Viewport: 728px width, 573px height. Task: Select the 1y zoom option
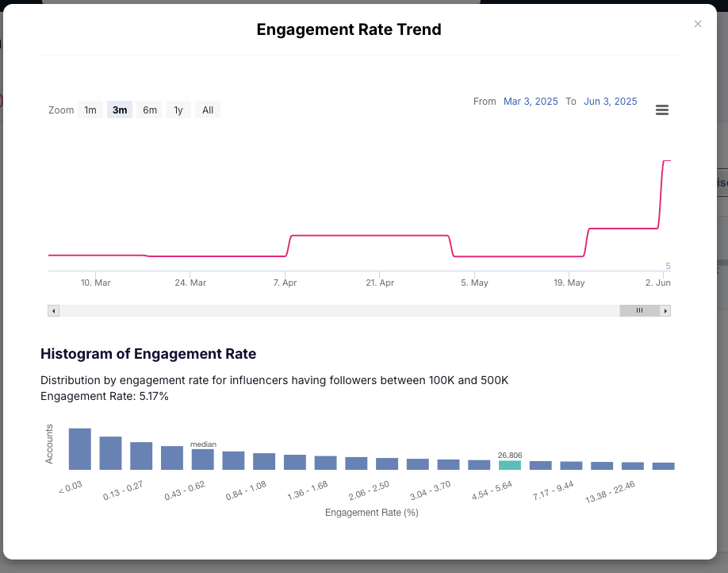[x=178, y=110]
